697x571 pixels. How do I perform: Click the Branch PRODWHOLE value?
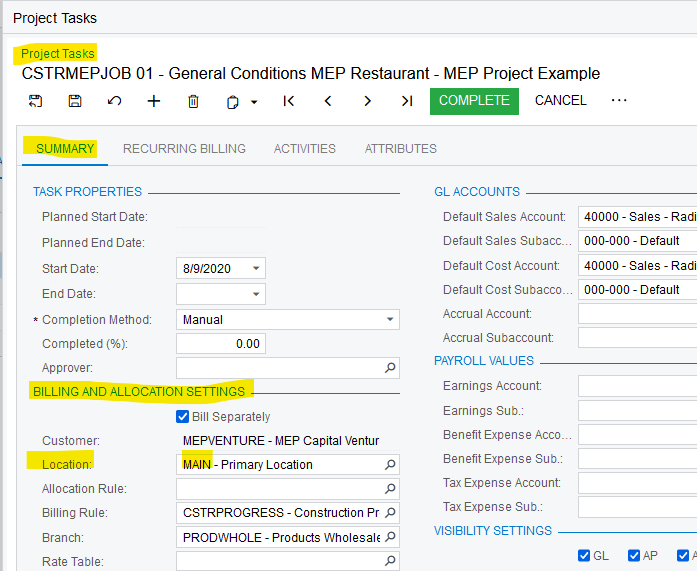click(x=281, y=538)
